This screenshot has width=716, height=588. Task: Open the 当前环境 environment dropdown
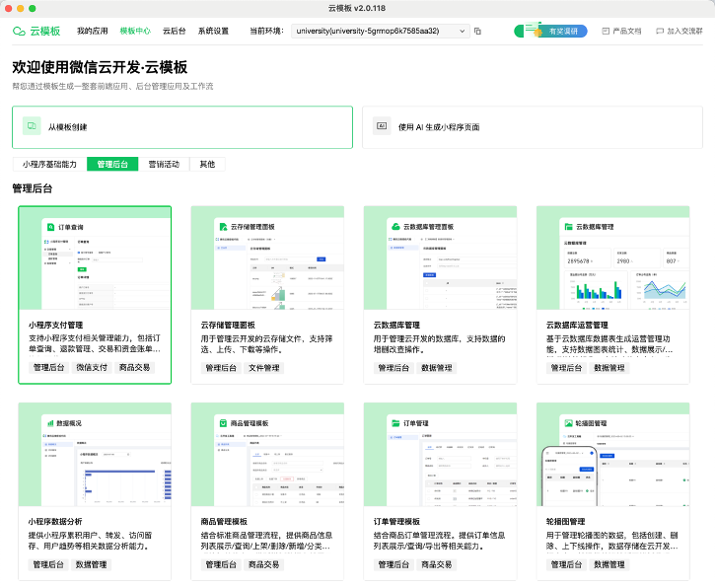[x=381, y=31]
